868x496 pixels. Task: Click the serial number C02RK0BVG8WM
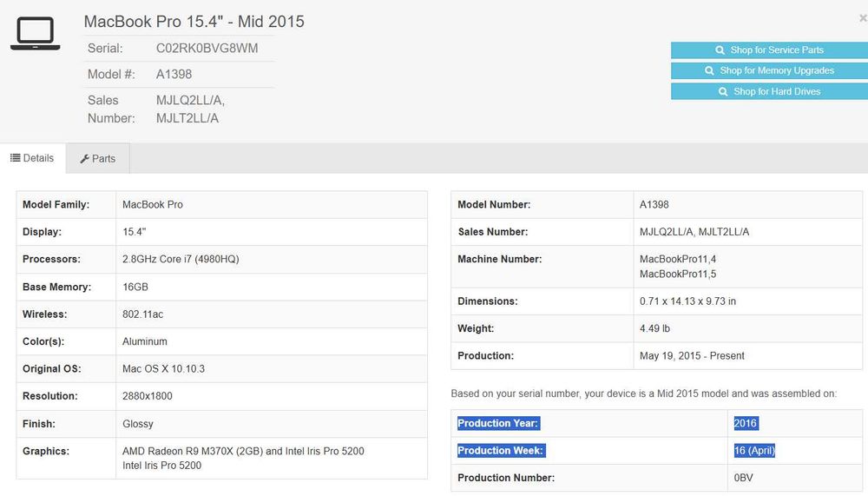pos(207,49)
